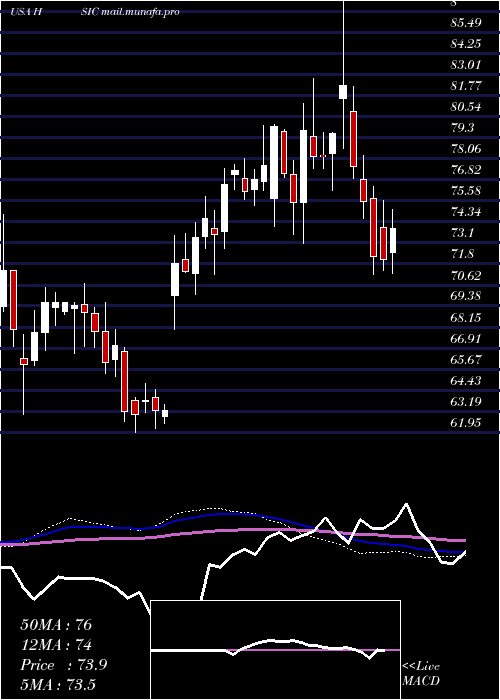Click the 73.1 price axis label
The image size is (500, 700).
pyautogui.click(x=462, y=232)
